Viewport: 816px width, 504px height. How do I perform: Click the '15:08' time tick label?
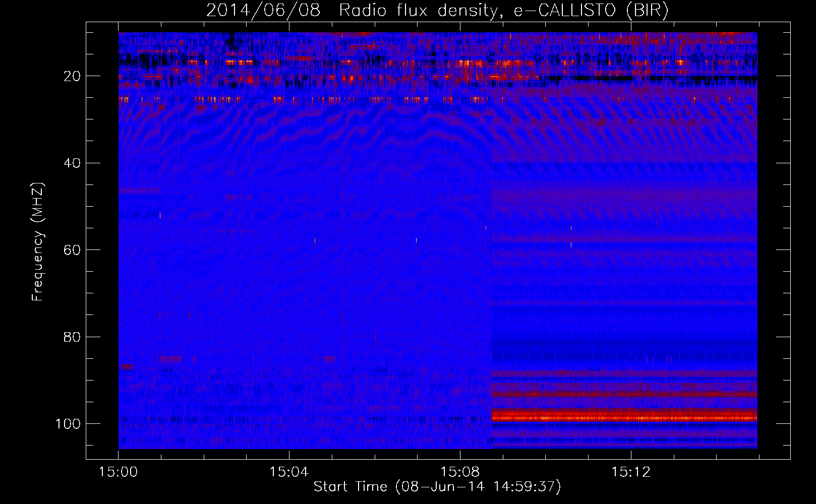point(460,472)
